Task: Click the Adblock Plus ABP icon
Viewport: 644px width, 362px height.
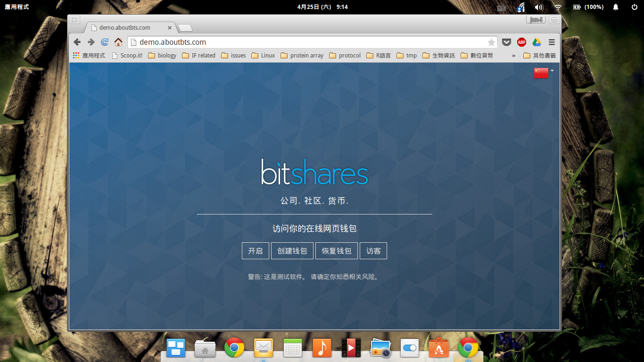Action: tap(521, 42)
